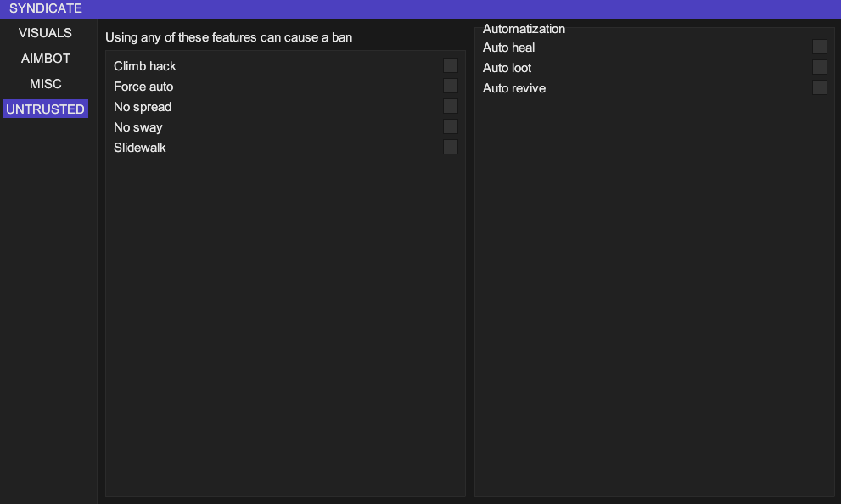This screenshot has width=841, height=504.
Task: Check the Auto revive checkbox
Action: 819,87
